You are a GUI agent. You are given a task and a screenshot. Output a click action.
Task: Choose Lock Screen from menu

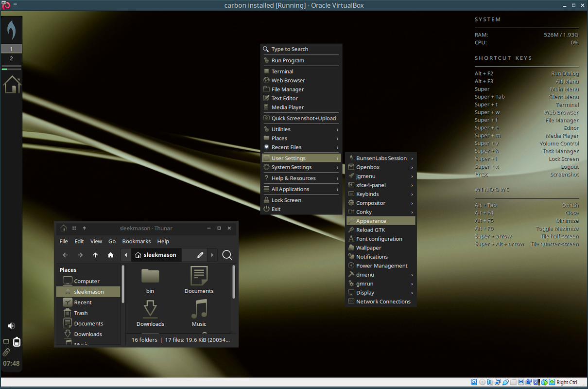click(x=301, y=200)
